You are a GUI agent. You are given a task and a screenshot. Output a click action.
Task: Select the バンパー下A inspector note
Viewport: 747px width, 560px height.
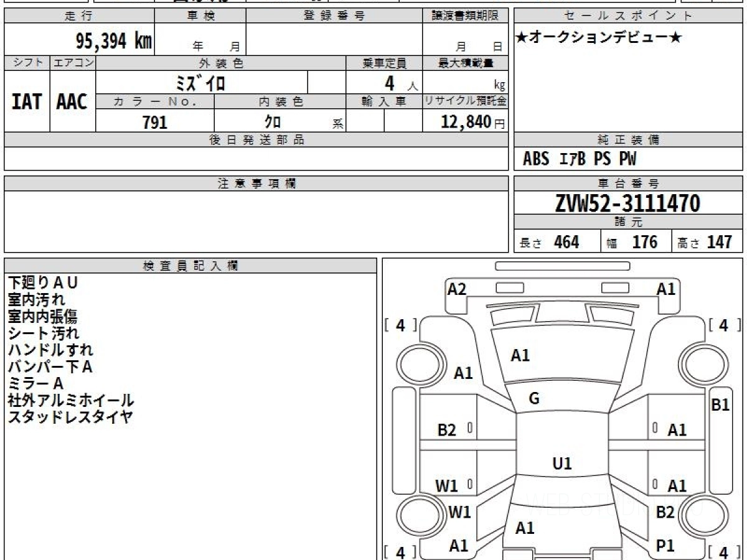point(50,366)
